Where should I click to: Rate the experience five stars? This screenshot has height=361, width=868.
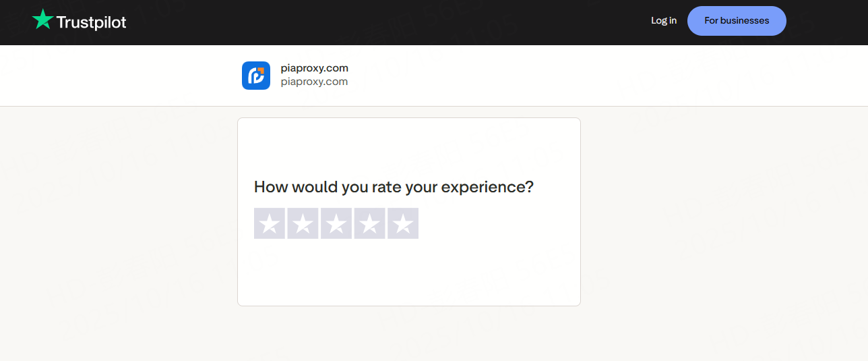coord(403,223)
